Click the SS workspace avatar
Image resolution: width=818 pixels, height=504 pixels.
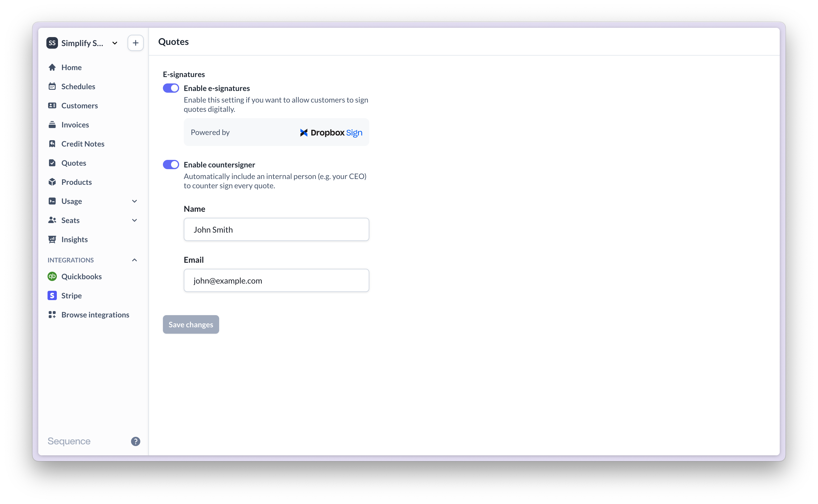tap(52, 43)
